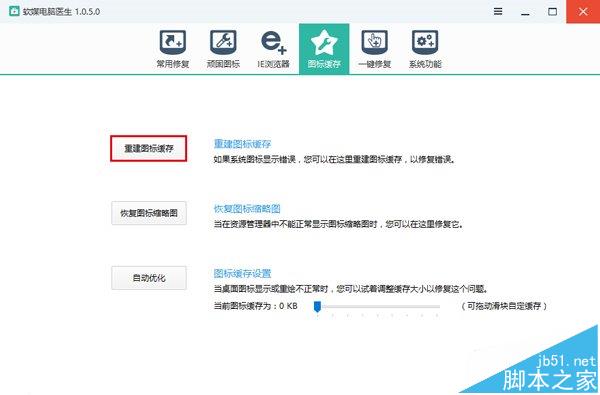
Task: Click the 软媒电脑医生 app logo icon
Action: [14, 11]
